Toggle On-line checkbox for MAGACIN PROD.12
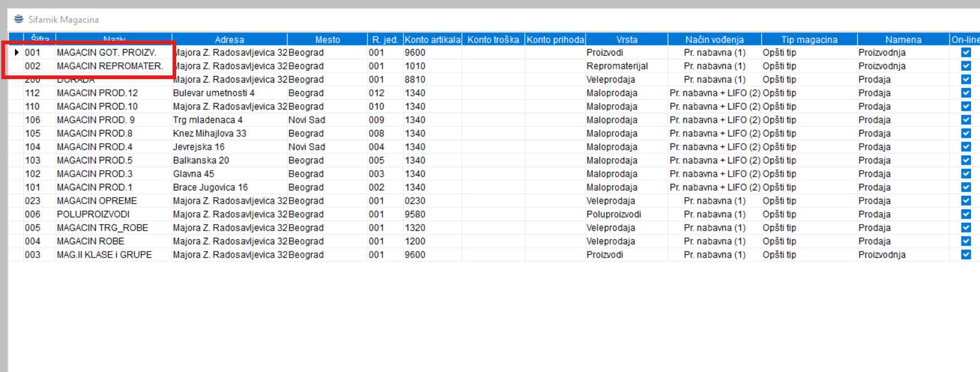The height and width of the screenshot is (372, 980). [x=966, y=93]
